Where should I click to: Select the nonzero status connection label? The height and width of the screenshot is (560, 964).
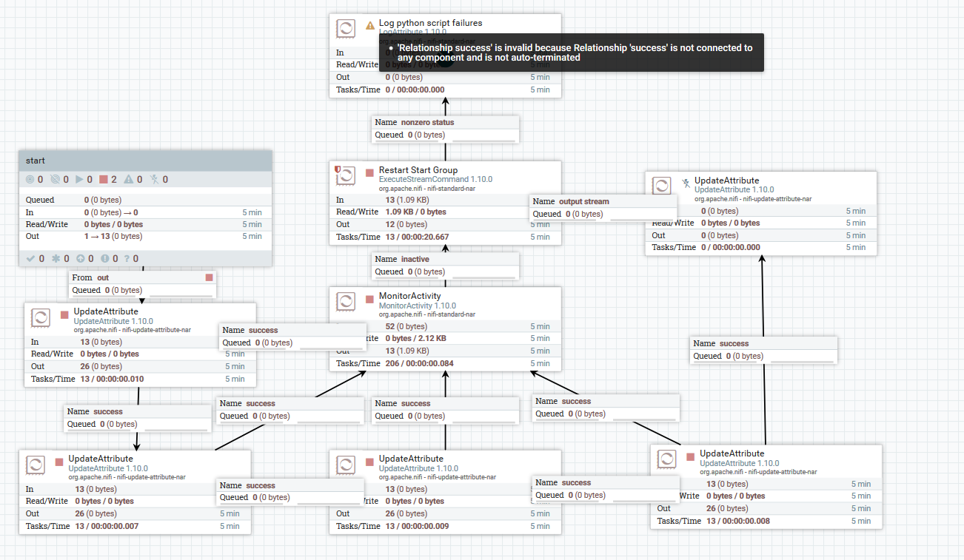point(445,129)
